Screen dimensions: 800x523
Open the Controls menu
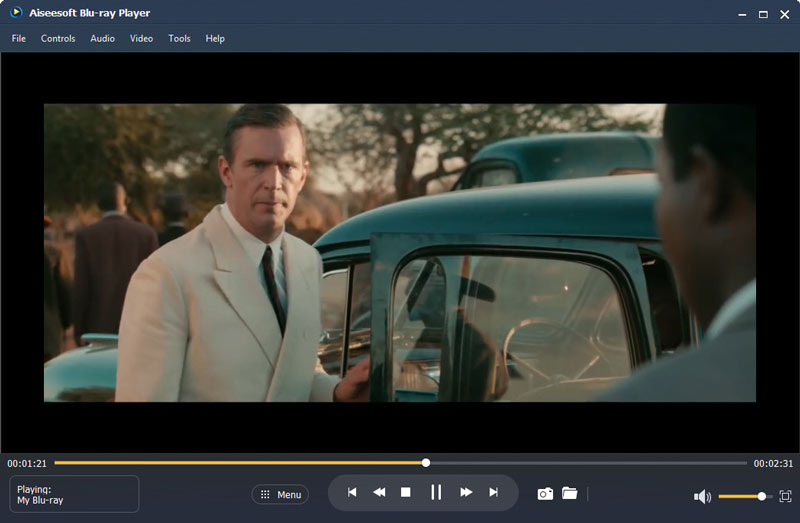point(58,38)
